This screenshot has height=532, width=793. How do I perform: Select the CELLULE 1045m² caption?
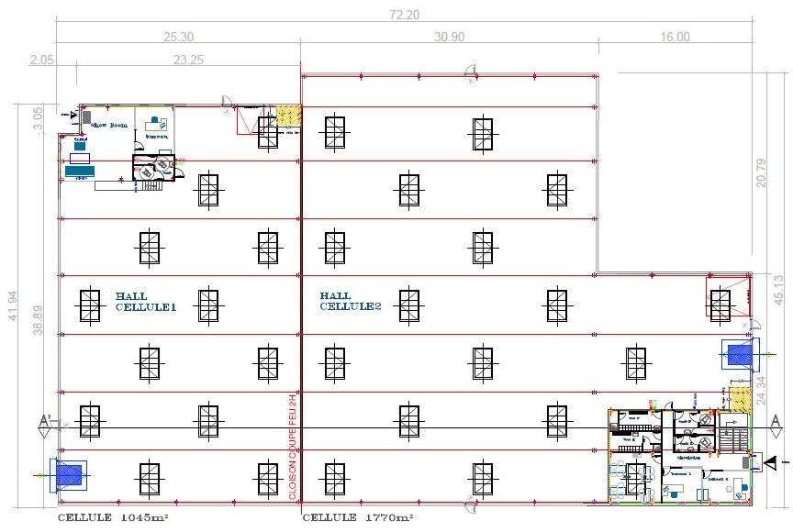[112, 518]
